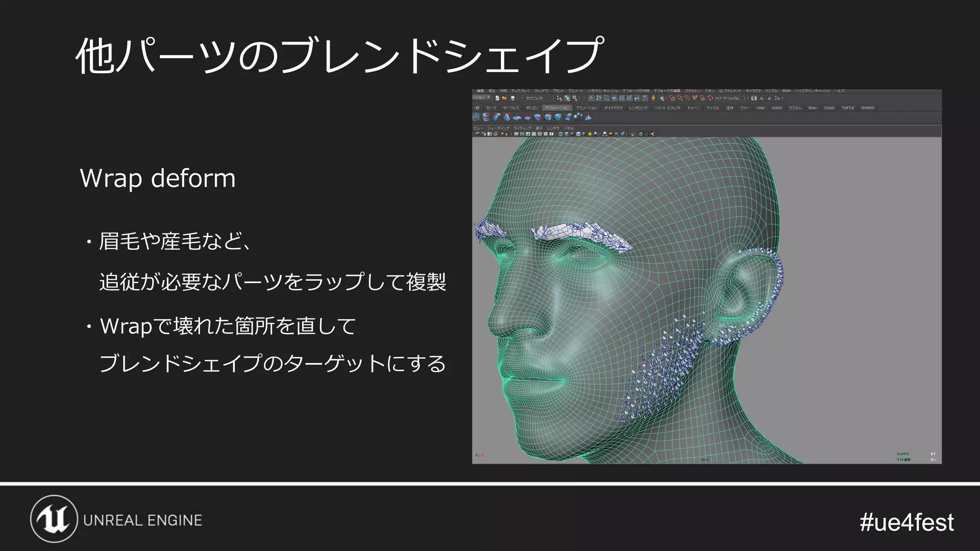Toggle viewport film gate icon

pyautogui.click(x=522, y=134)
